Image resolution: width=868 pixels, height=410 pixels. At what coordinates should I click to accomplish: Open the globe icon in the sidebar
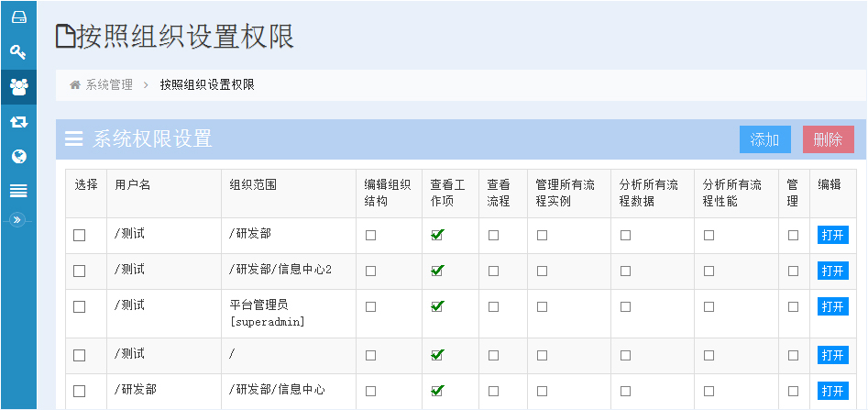point(19,157)
